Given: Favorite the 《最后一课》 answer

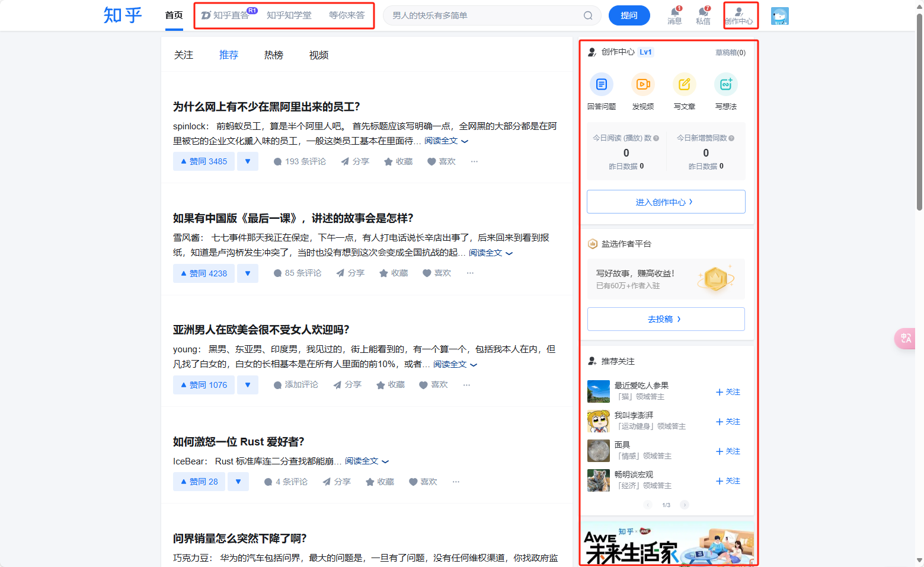Looking at the screenshot, I should [x=394, y=273].
